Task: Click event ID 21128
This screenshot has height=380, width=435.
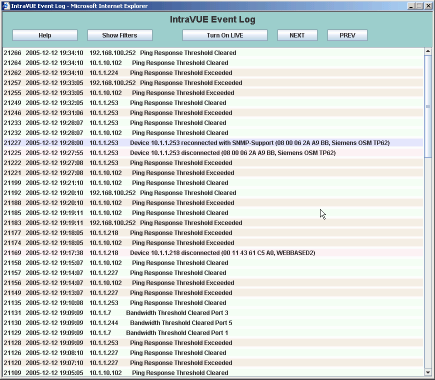Action: pos(12,343)
